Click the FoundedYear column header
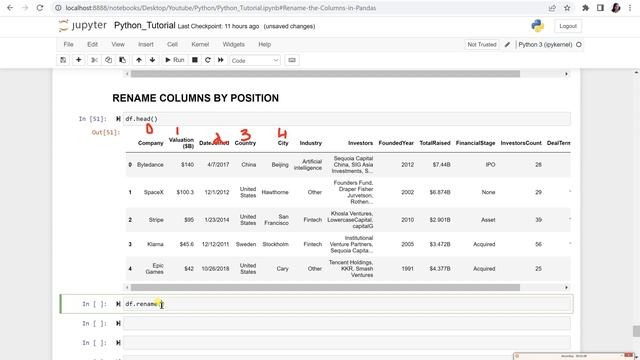The width and height of the screenshot is (640, 360). coord(396,143)
